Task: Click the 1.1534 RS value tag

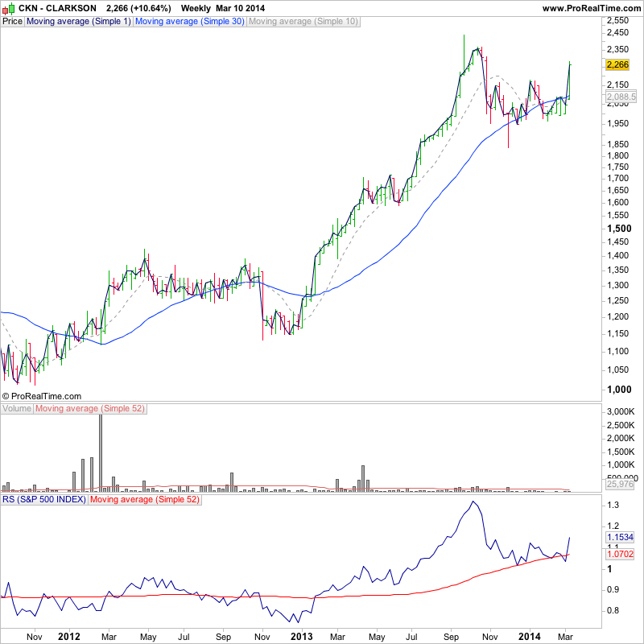Action: [x=620, y=537]
